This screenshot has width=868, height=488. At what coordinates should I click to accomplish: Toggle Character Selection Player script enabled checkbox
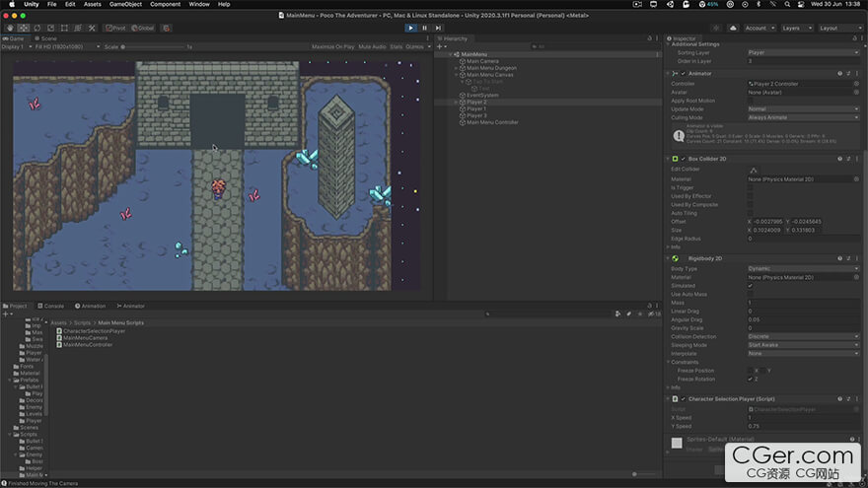click(x=684, y=399)
